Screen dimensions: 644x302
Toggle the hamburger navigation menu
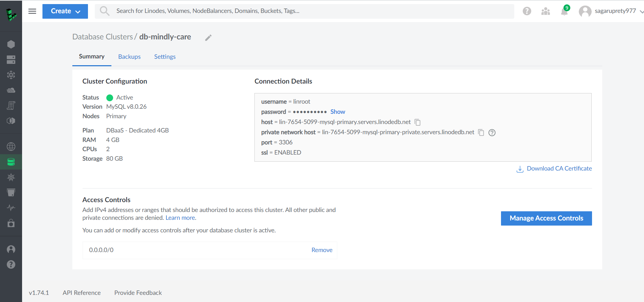click(x=32, y=11)
